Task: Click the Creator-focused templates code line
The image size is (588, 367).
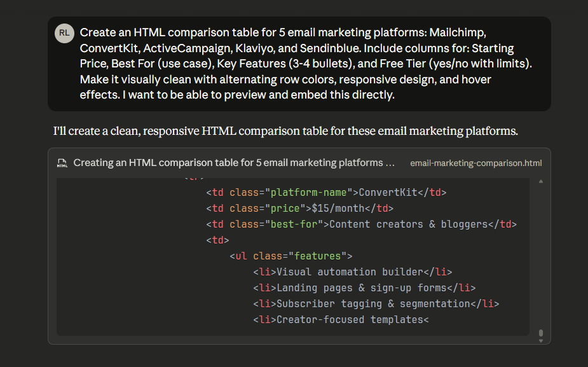Action: pyautogui.click(x=353, y=319)
